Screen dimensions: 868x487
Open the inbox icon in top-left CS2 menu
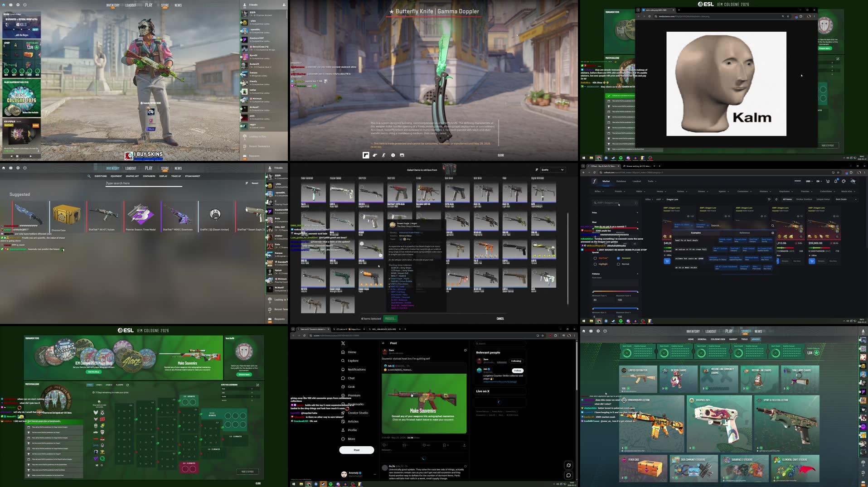(x=11, y=4)
